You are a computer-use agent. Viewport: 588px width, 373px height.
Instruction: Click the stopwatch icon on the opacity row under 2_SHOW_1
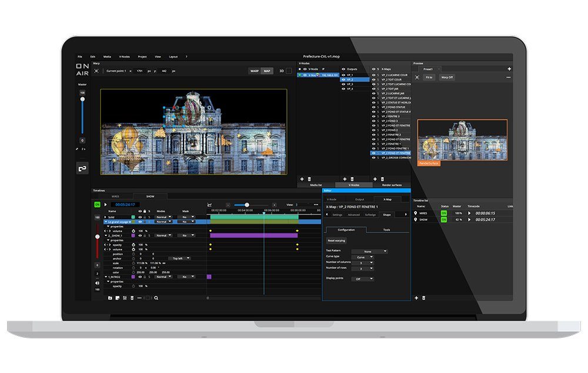click(x=133, y=245)
